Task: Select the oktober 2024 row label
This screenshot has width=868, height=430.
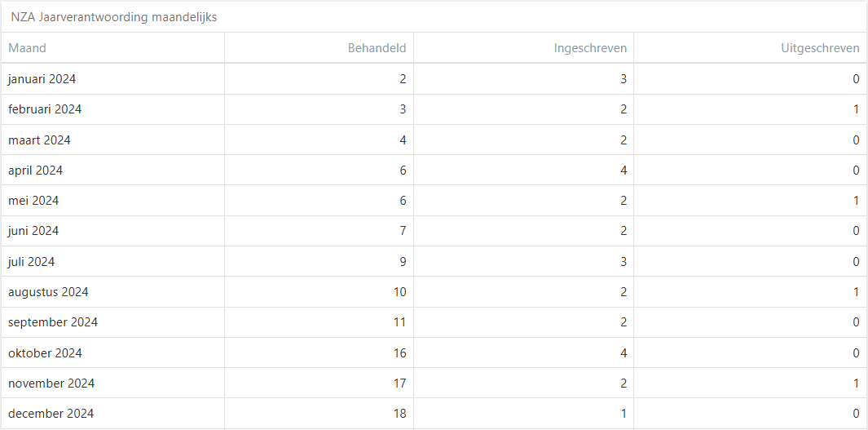Action: click(x=46, y=353)
